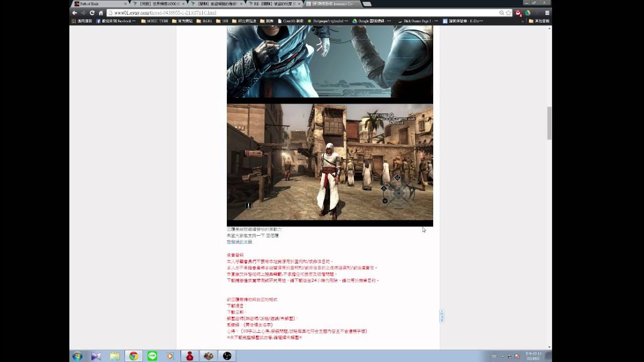Click the browser forward arrow
Screen dimensions: 644x362
pos(83,13)
